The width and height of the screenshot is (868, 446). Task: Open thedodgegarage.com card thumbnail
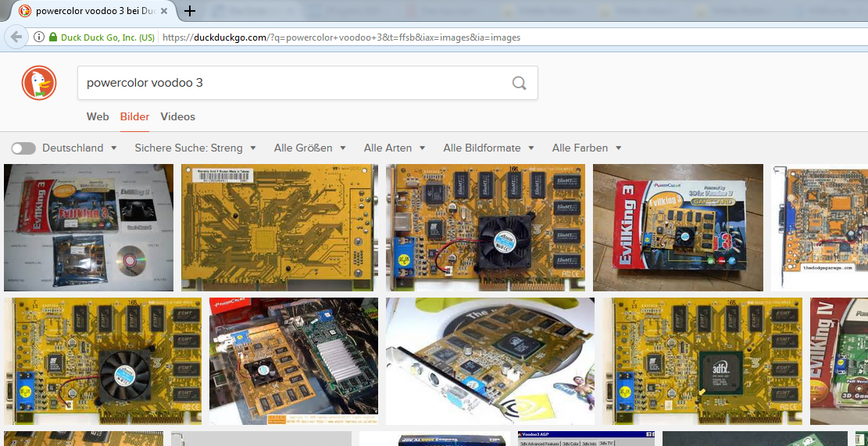tap(820, 227)
